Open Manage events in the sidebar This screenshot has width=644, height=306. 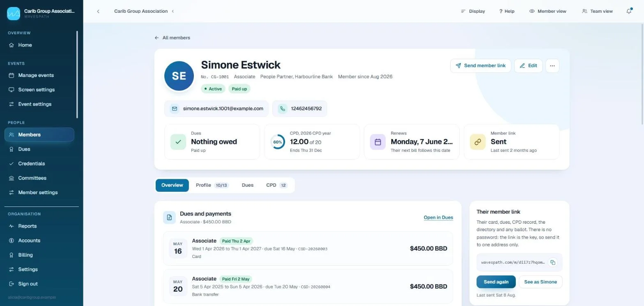pos(39,75)
